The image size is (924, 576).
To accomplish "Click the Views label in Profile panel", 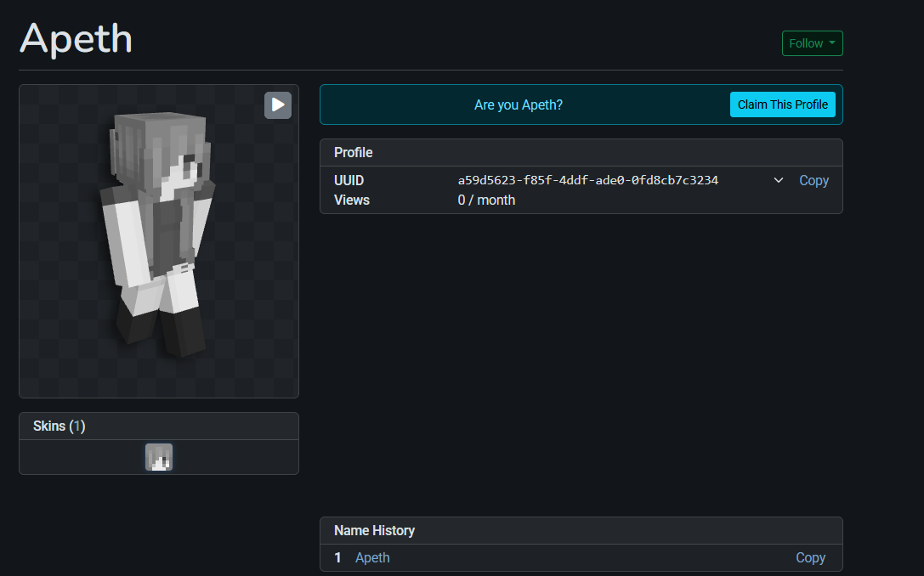I will pyautogui.click(x=352, y=200).
